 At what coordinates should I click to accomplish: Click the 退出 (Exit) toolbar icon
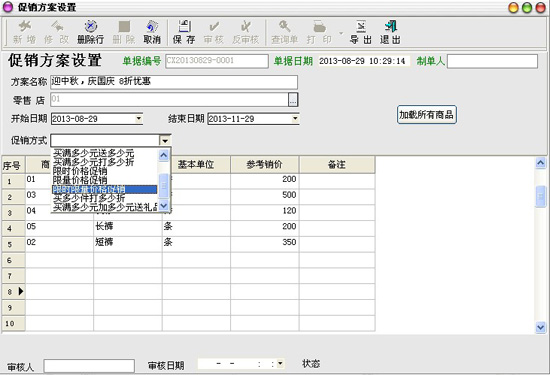tap(390, 32)
